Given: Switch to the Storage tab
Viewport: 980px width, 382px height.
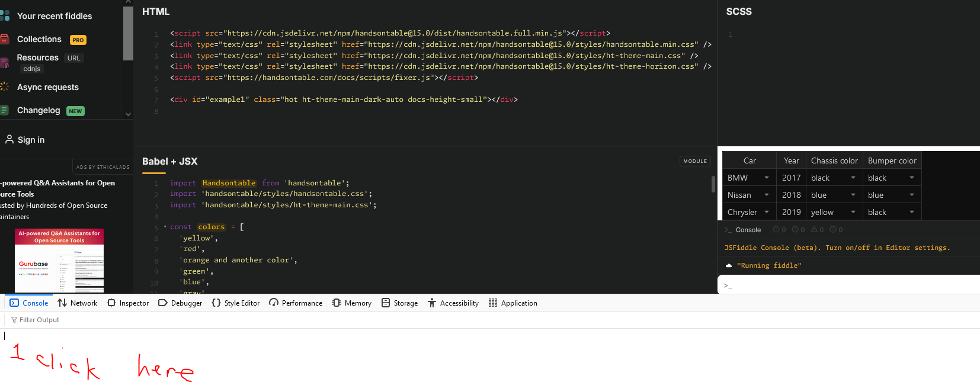Looking at the screenshot, I should point(400,303).
